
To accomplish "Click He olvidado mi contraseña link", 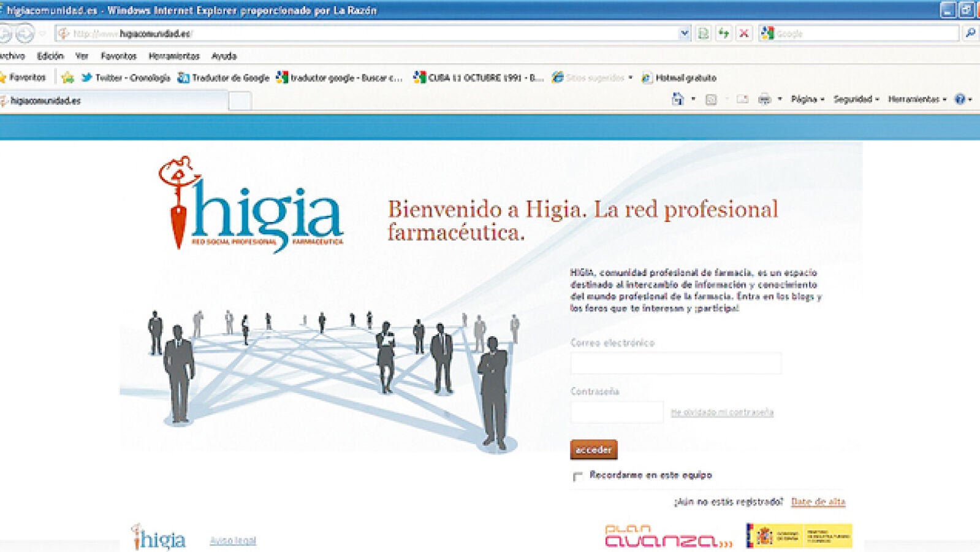I will (722, 412).
